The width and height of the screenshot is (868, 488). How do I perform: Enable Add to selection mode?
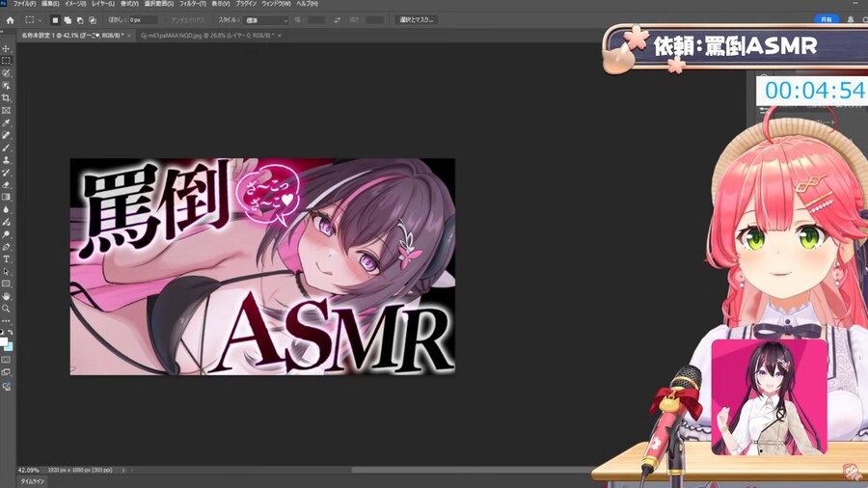[x=68, y=20]
